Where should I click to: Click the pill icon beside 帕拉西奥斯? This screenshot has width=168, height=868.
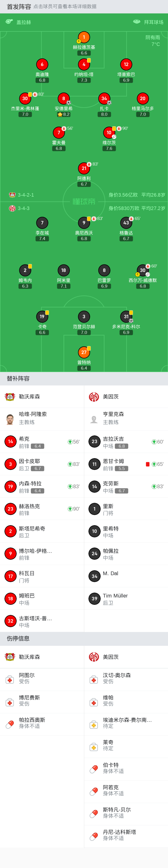coord(10,724)
